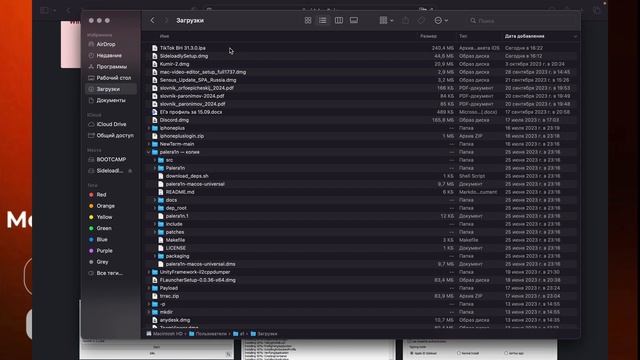The image size is (640, 360).
Task: Collapse the palera1n — копия folder
Action: [149, 152]
